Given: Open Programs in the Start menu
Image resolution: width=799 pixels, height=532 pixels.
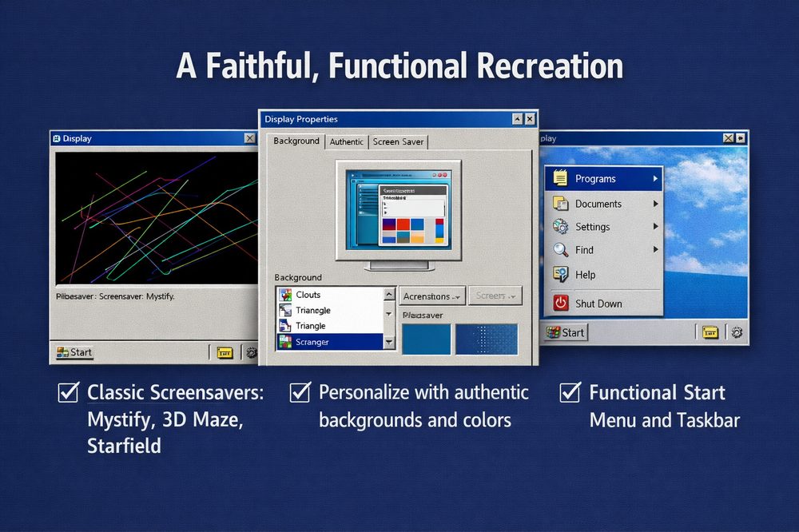Looking at the screenshot, I should click(604, 179).
